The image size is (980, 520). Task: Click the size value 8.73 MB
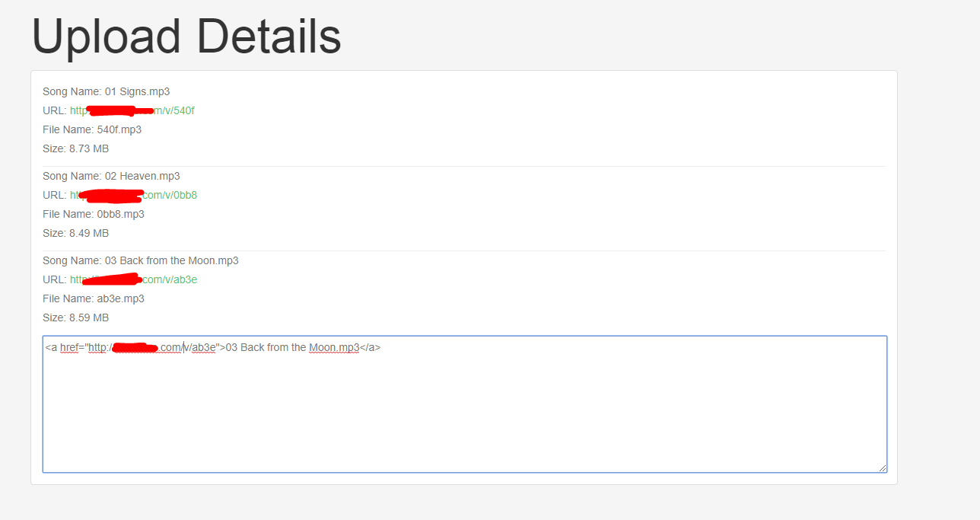pyautogui.click(x=88, y=148)
